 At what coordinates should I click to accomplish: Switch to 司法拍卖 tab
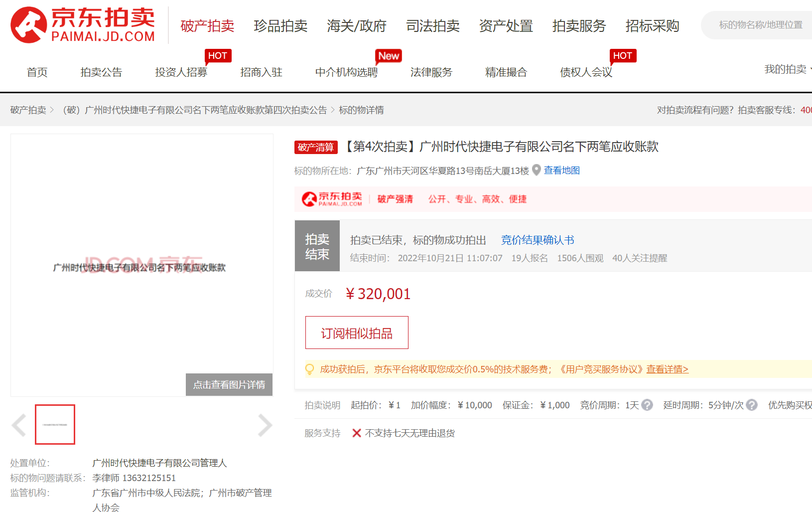coord(432,26)
